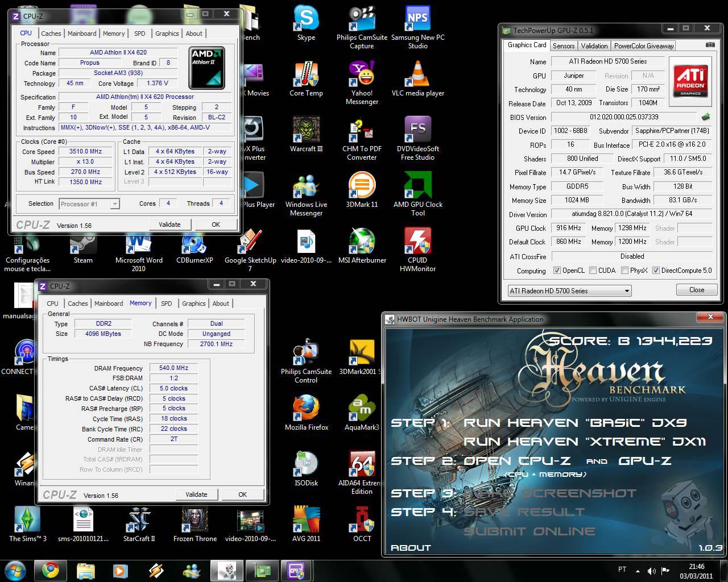Open 3DMark 11 desktop icon

[362, 190]
